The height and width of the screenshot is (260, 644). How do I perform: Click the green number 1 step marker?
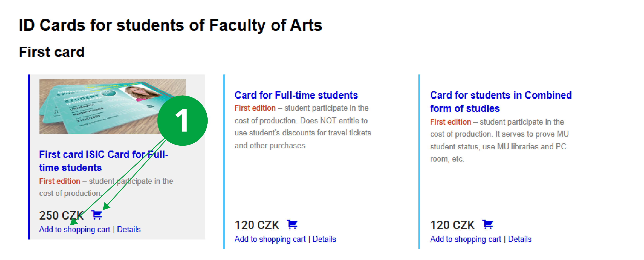pos(182,121)
